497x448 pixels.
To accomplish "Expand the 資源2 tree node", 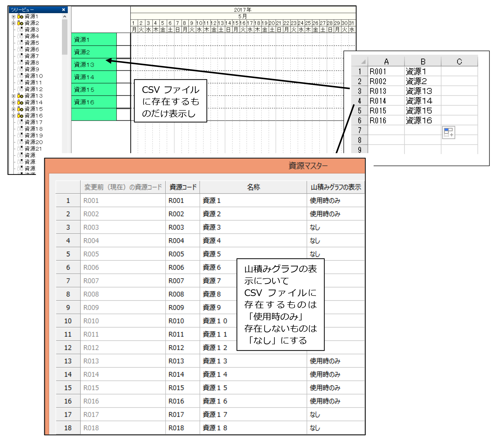I will click(14, 23).
